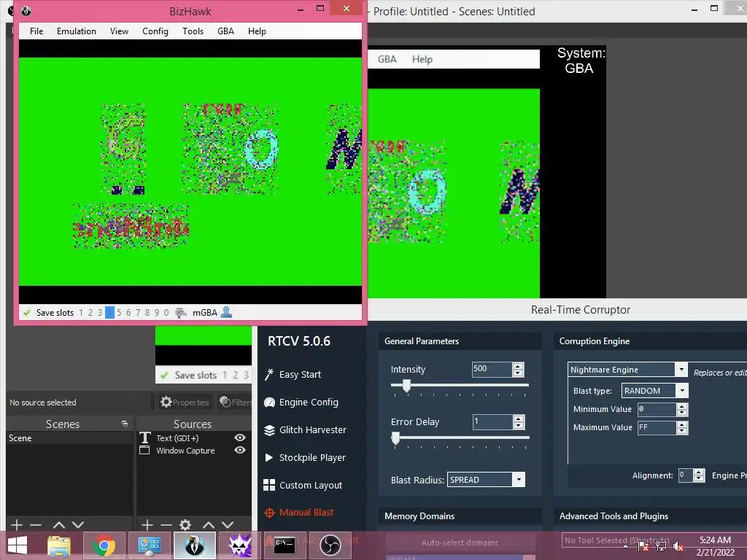Undock the Scenes panel with its icon

125,424
